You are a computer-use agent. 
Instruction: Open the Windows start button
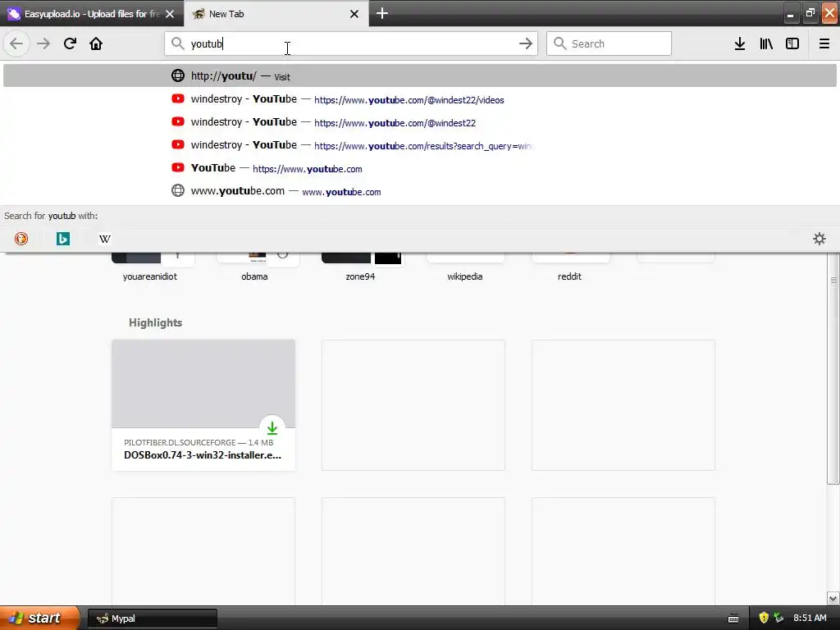pyautogui.click(x=39, y=619)
